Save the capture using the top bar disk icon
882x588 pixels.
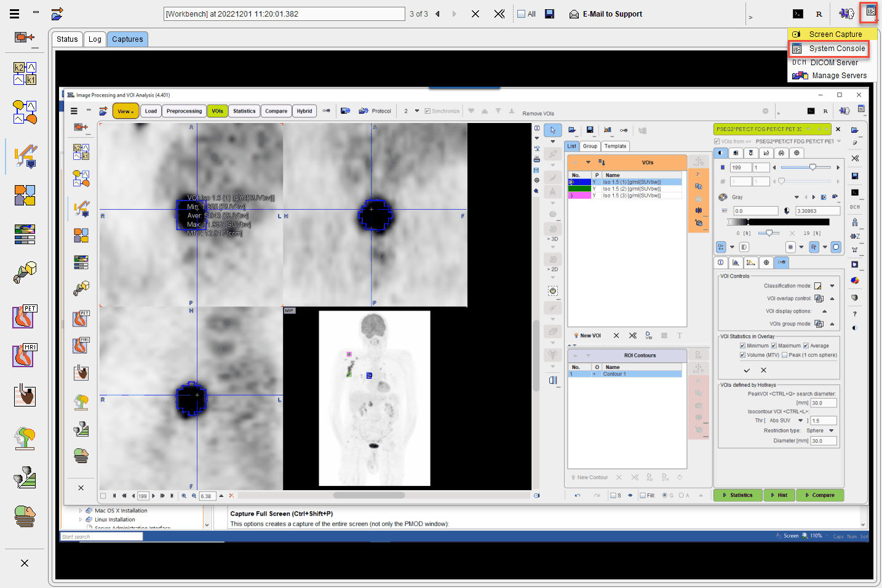click(x=550, y=14)
